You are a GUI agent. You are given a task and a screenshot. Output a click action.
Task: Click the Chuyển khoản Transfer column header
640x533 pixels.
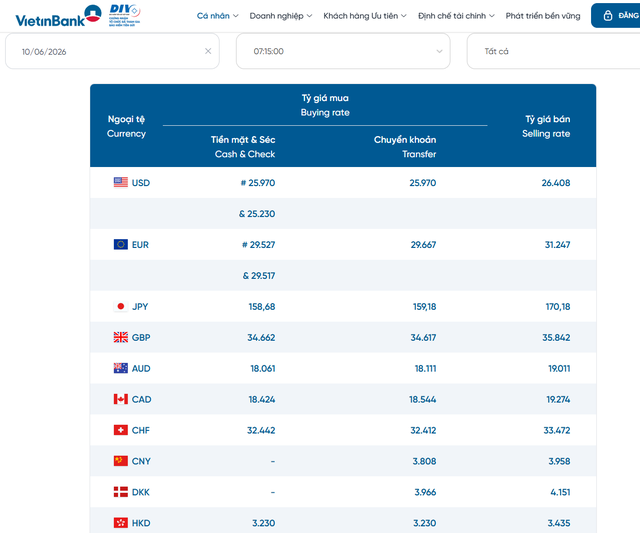coord(405,147)
